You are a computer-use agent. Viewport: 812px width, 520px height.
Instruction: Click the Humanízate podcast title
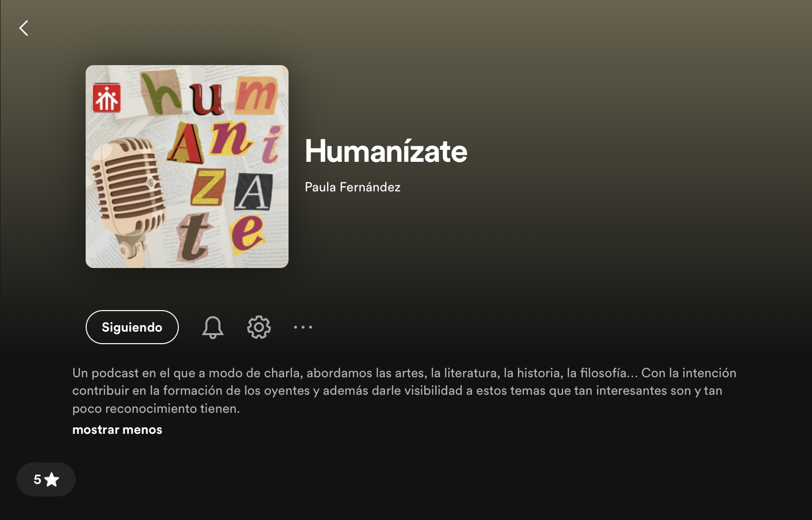386,151
